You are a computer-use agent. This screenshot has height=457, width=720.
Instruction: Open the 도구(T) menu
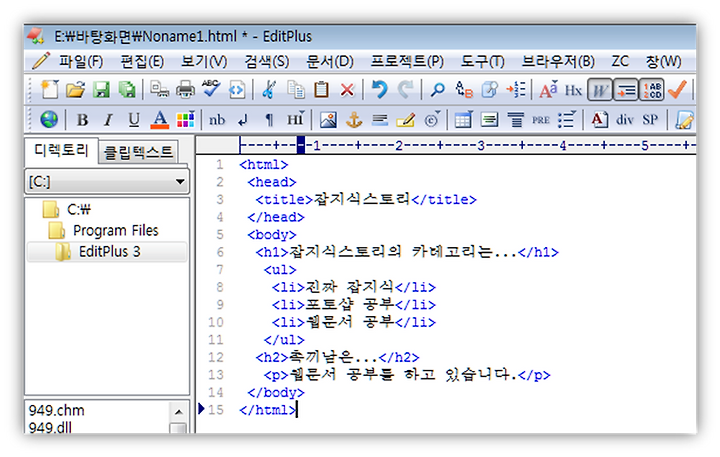pos(483,61)
